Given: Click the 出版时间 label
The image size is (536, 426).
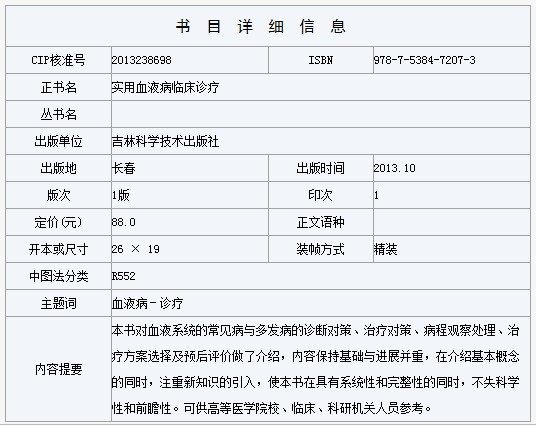Looking at the screenshot, I should click(x=320, y=168).
